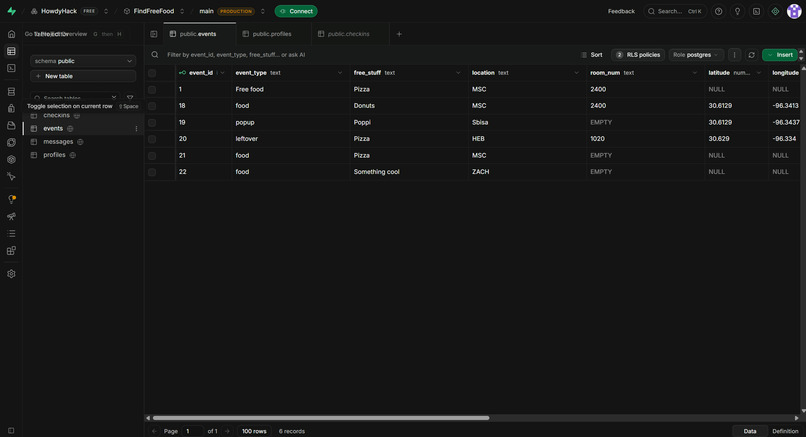
Task: Check the row with event_id 1
Action: tap(152, 89)
